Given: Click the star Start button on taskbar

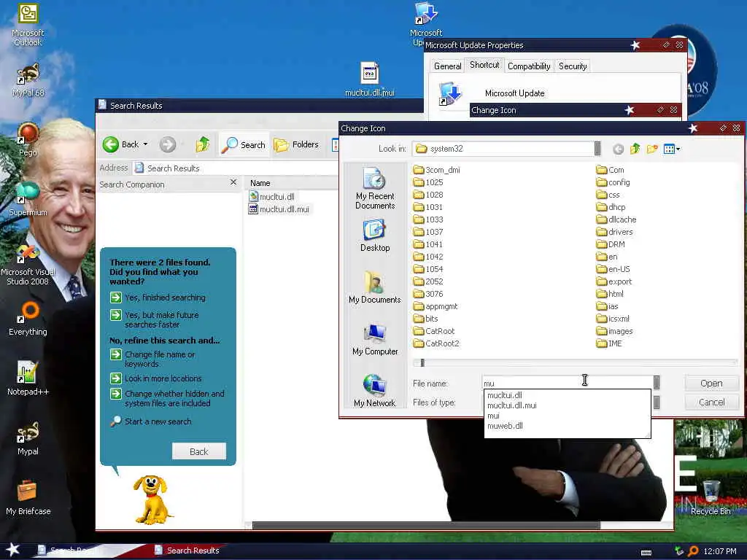Looking at the screenshot, I should pos(13,550).
